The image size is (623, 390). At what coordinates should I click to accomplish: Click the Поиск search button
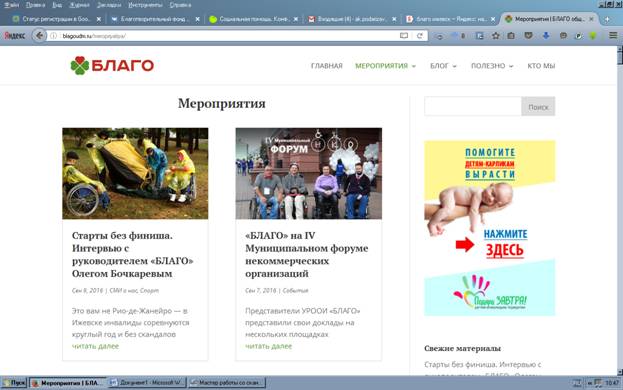(x=538, y=106)
